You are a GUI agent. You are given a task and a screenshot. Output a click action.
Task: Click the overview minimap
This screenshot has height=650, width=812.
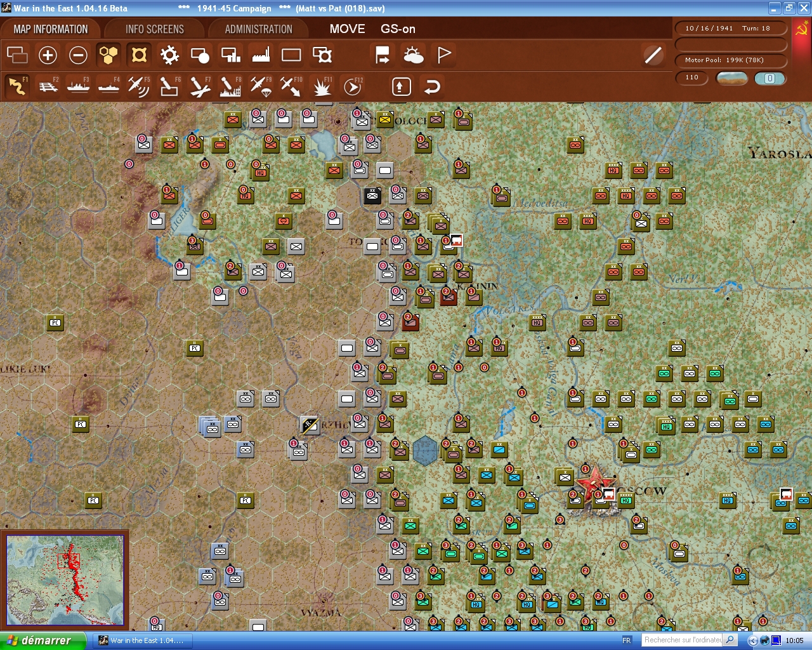tap(65, 579)
